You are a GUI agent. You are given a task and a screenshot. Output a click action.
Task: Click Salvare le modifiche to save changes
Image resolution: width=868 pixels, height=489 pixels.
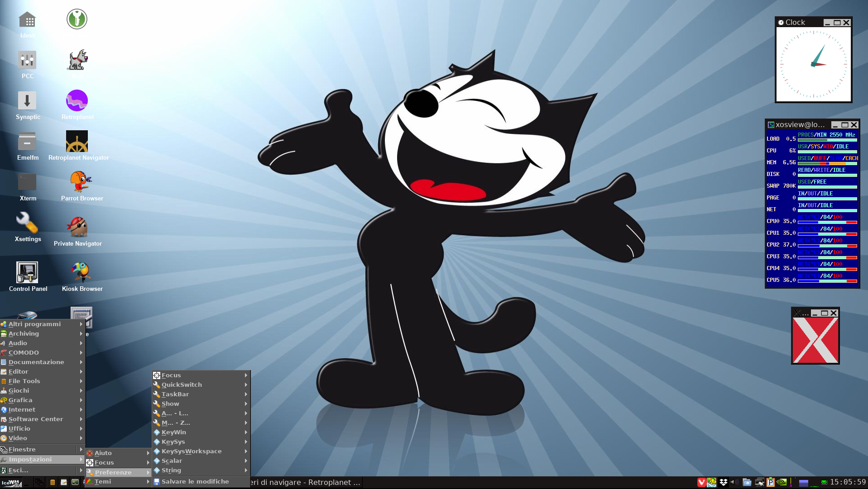point(201,481)
